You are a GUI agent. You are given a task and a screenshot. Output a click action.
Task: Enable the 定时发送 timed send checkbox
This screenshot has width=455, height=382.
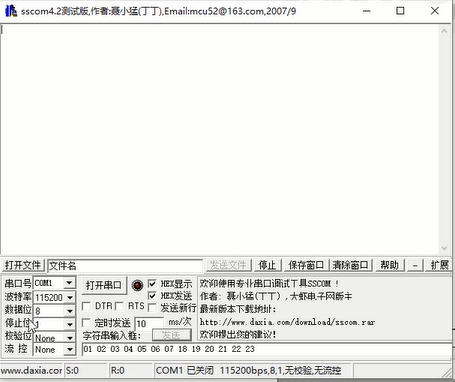(86, 322)
